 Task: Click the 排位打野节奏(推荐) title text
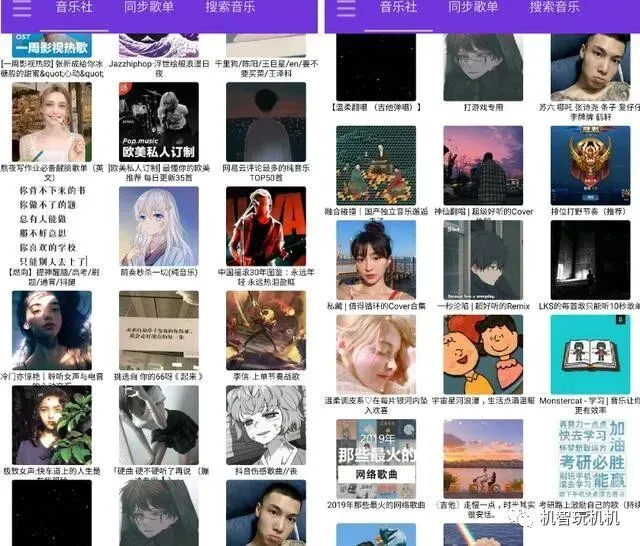590,212
